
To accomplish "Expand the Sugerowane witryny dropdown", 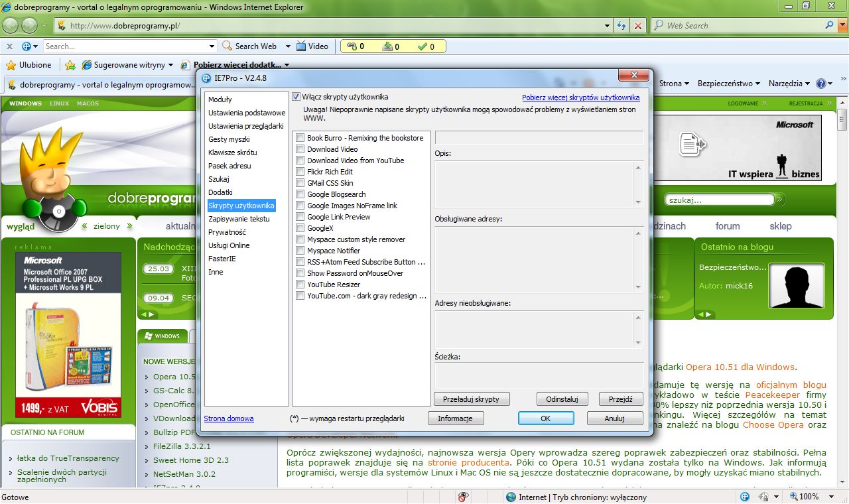I will [x=170, y=65].
